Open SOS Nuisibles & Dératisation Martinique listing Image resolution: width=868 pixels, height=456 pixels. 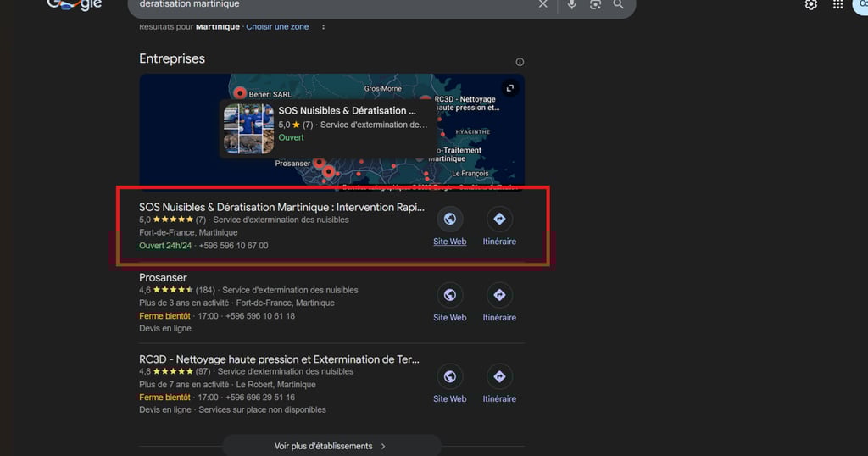pyautogui.click(x=281, y=207)
